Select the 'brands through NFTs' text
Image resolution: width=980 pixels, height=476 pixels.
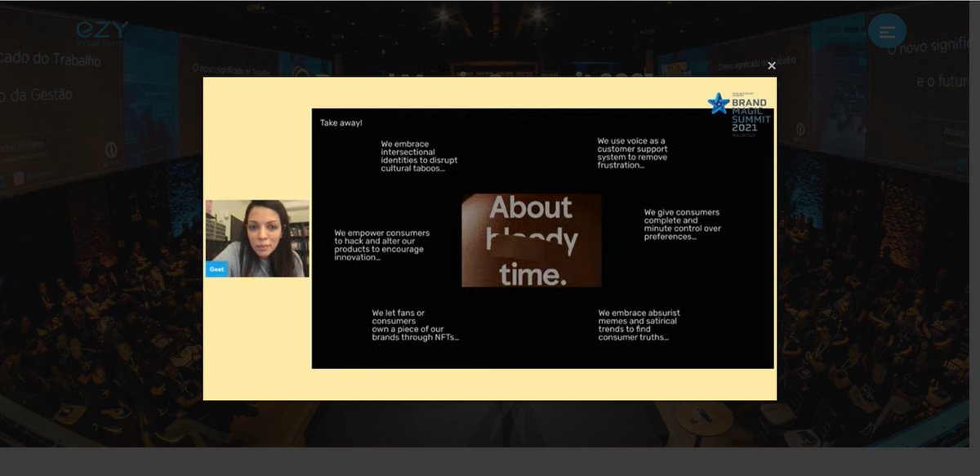pyautogui.click(x=416, y=325)
